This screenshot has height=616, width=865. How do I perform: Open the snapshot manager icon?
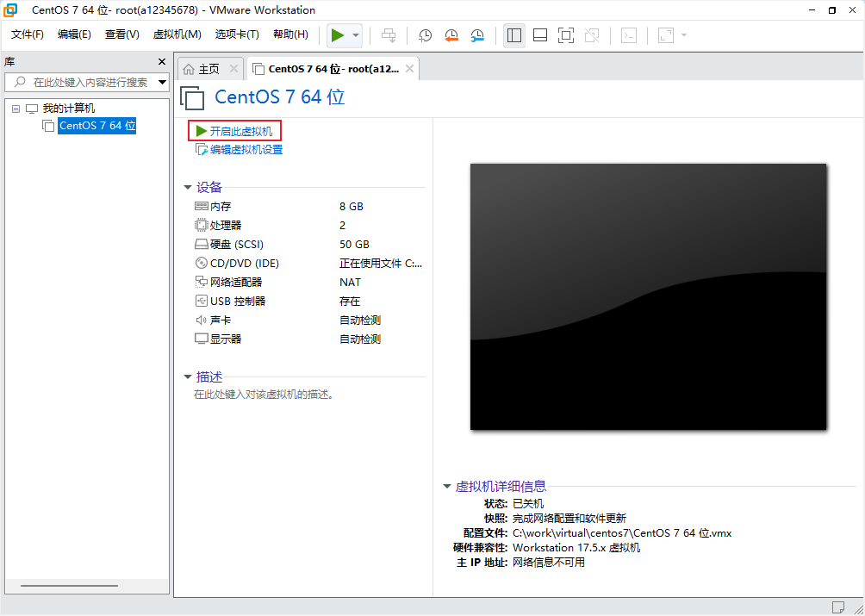[x=477, y=35]
